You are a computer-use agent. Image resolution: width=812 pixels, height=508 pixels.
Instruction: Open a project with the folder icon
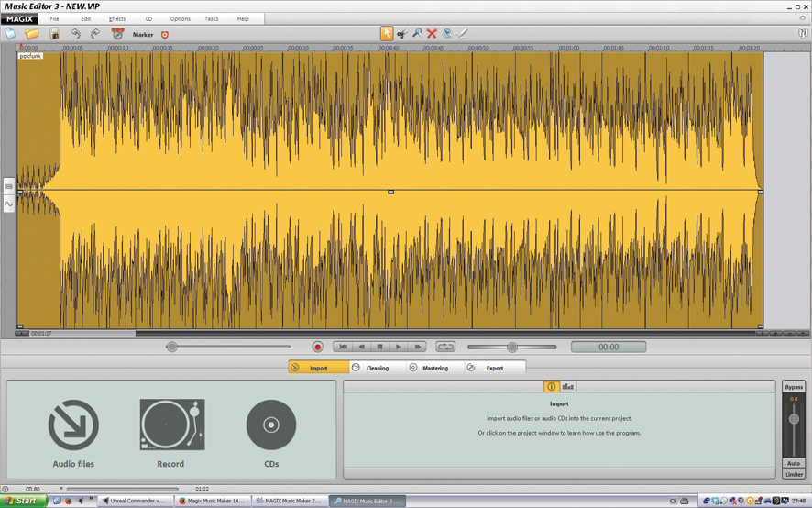[32, 34]
